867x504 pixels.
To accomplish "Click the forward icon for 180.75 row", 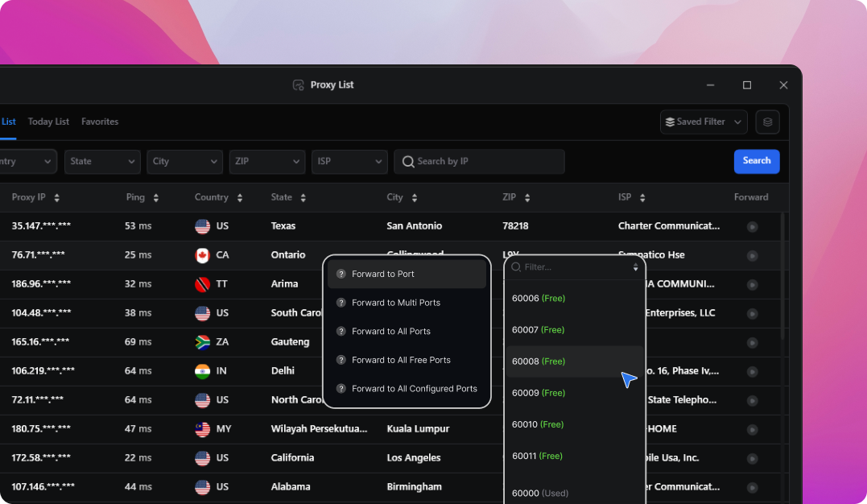I will coord(752,429).
